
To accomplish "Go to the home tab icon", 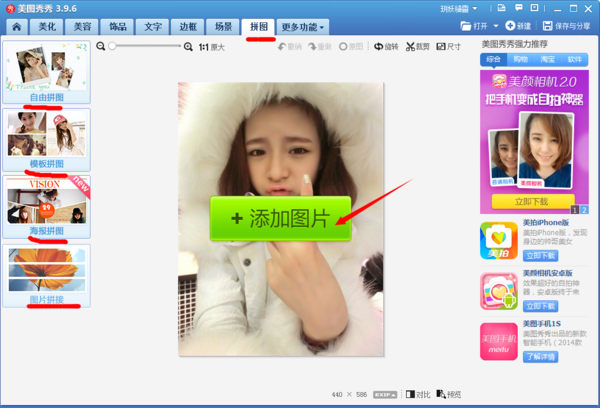I will [16, 27].
